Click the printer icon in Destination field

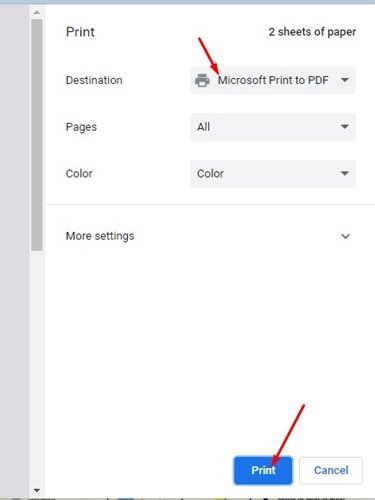tap(202, 80)
